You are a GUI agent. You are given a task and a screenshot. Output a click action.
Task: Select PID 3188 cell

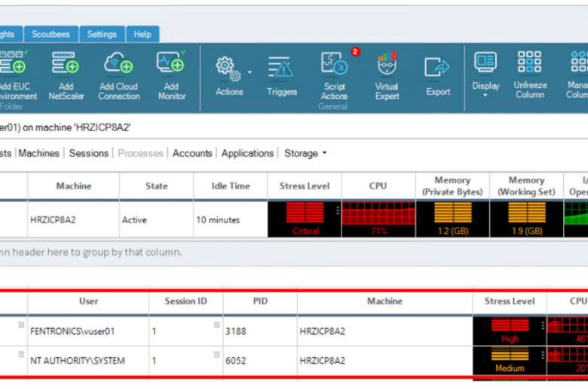coord(260,331)
